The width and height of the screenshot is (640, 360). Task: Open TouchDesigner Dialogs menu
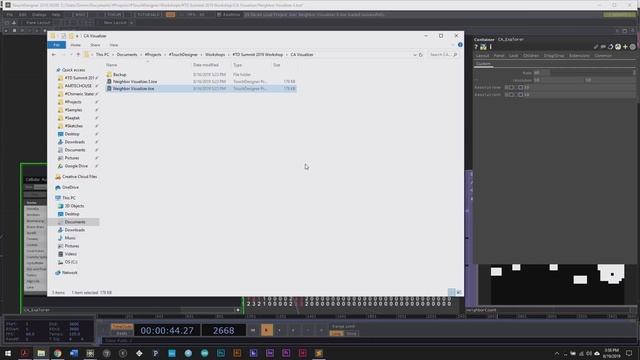[x=39, y=15]
